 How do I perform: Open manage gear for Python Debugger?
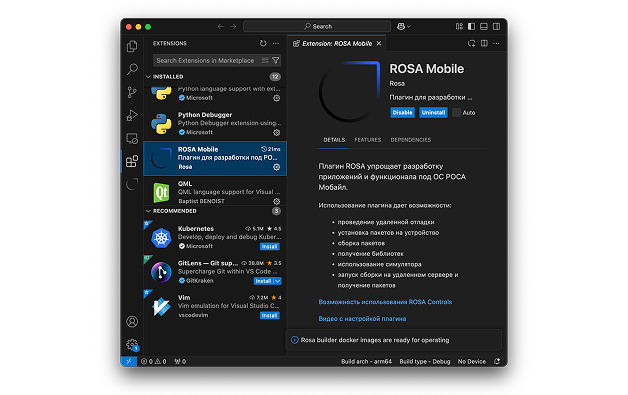point(276,132)
